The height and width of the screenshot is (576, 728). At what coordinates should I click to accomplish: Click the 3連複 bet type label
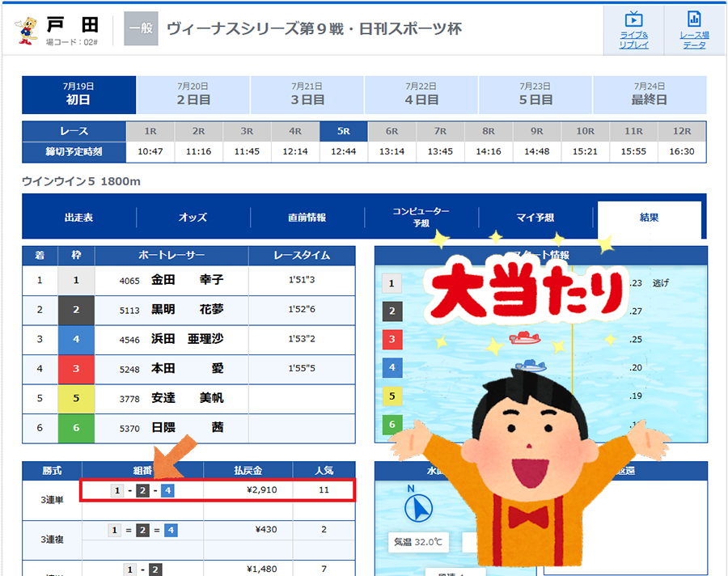click(x=52, y=540)
